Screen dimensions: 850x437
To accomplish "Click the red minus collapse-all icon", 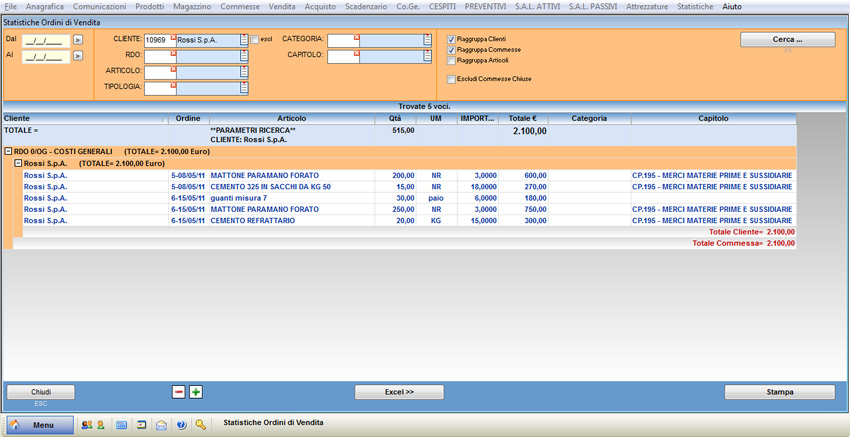I will point(179,392).
